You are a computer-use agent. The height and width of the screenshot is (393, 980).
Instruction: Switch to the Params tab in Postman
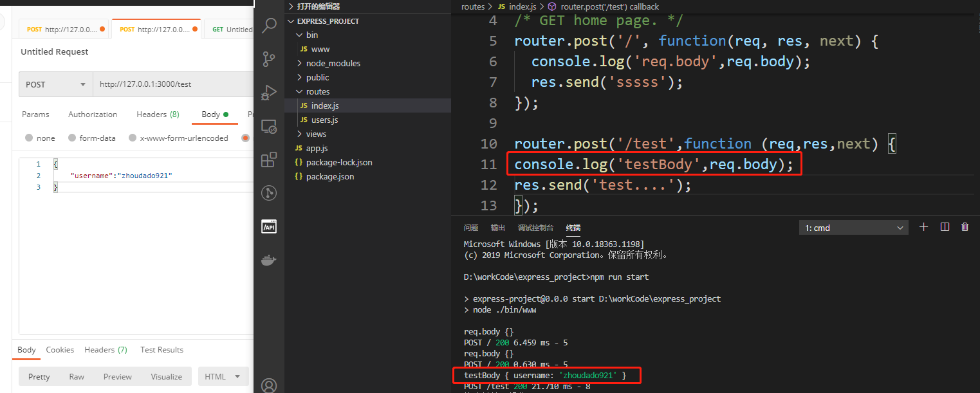point(35,114)
